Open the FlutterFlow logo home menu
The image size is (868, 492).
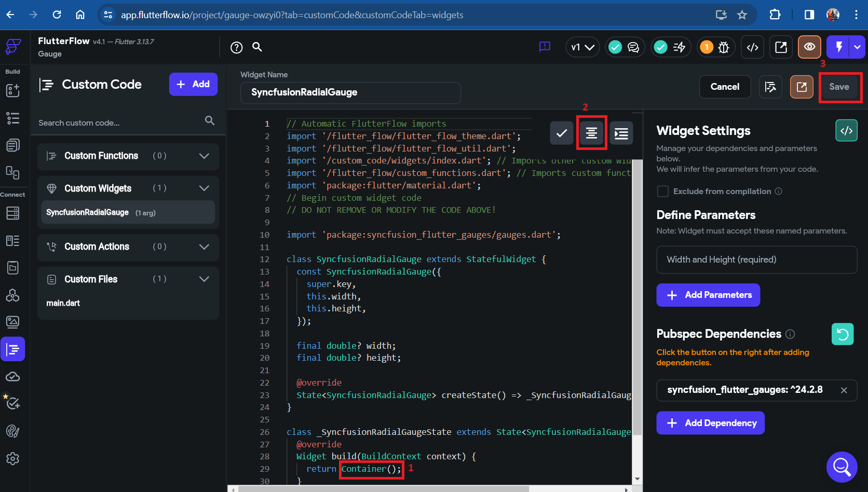(13, 47)
